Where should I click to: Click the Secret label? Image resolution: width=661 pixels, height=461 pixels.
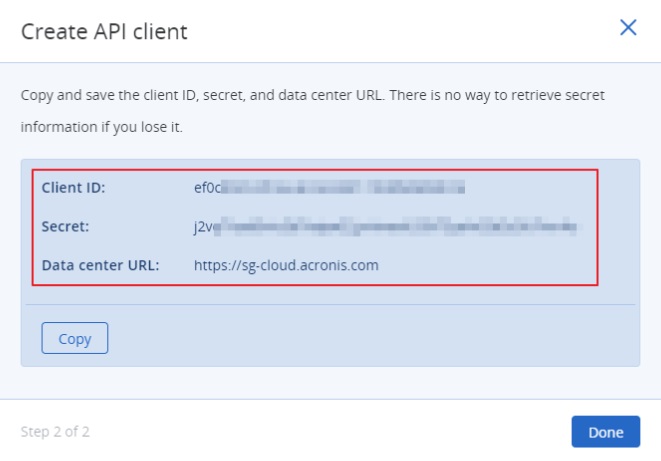[66, 226]
